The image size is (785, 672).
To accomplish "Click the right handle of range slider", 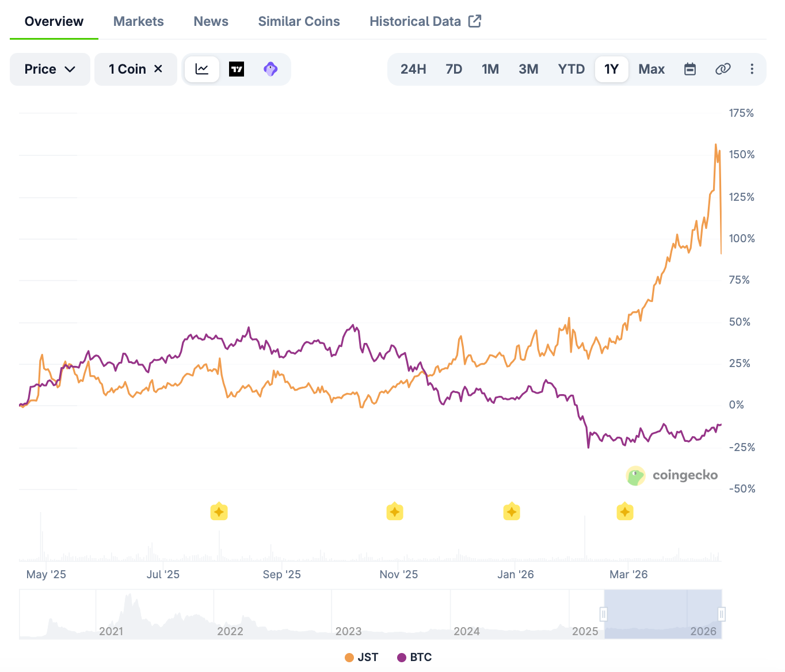I will click(x=721, y=614).
